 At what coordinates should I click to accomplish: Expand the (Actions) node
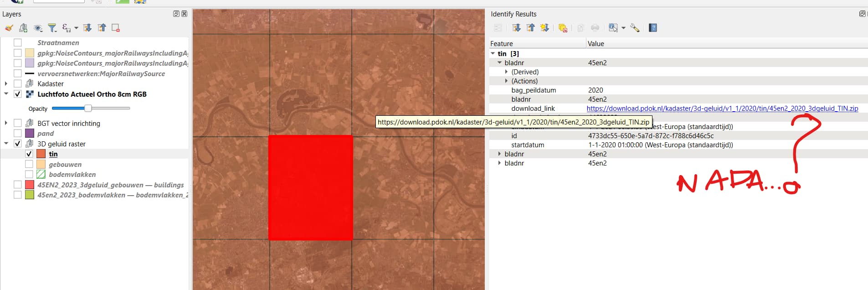coord(506,81)
